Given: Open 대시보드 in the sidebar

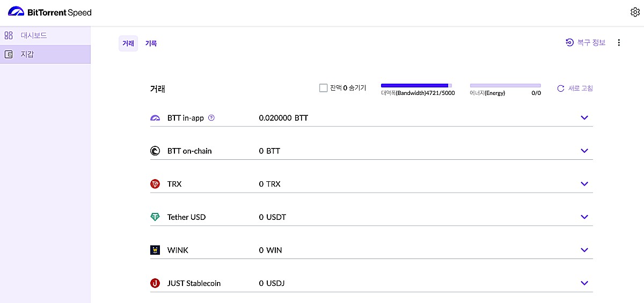Looking at the screenshot, I should pyautogui.click(x=45, y=36).
